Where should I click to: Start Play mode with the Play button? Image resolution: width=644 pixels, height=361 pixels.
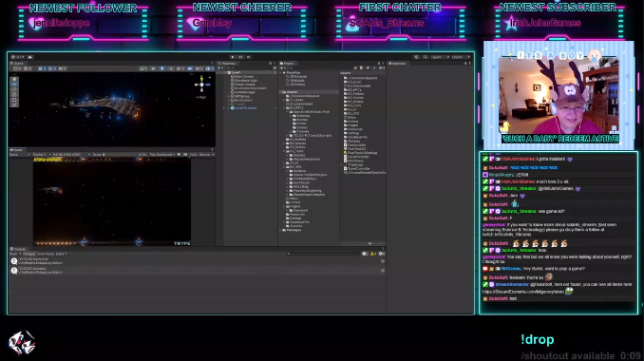233,57
